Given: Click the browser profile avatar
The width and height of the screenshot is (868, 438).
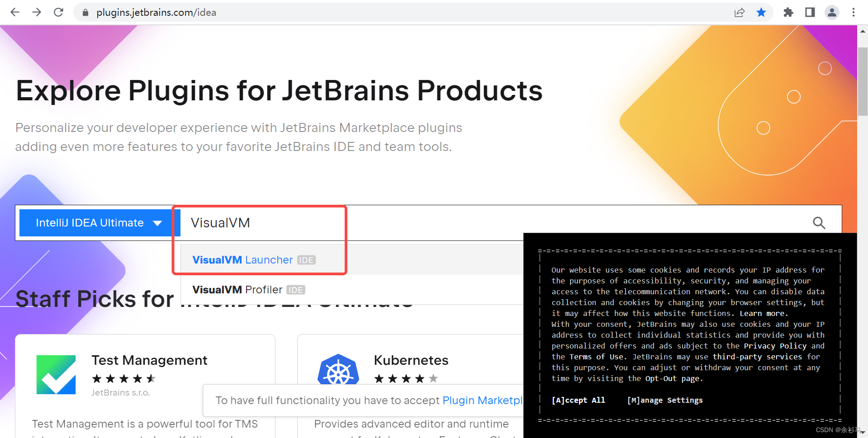Looking at the screenshot, I should pyautogui.click(x=832, y=12).
